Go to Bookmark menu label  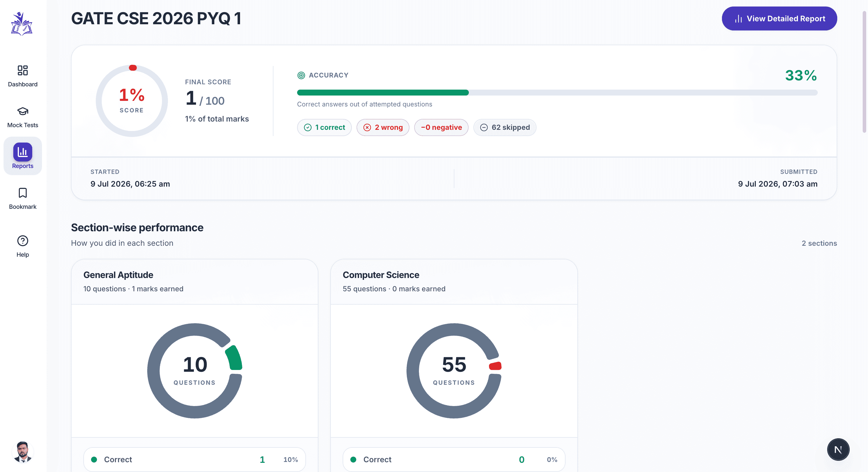[22, 207]
